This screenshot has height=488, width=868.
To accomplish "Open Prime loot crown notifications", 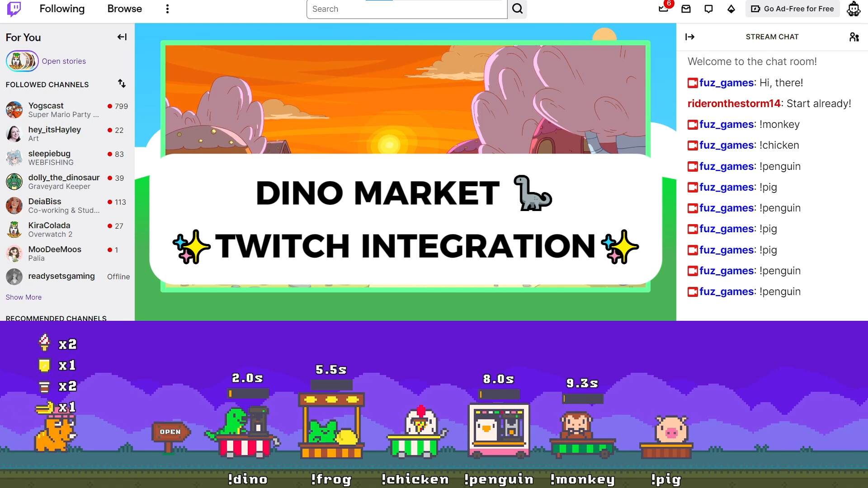I will (663, 9).
